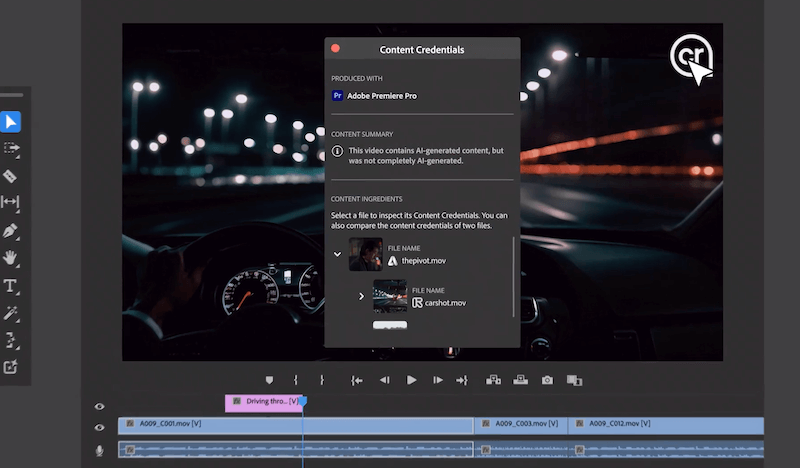The height and width of the screenshot is (468, 800).
Task: Collapse the thepivot.mov ingredient
Action: (x=337, y=254)
